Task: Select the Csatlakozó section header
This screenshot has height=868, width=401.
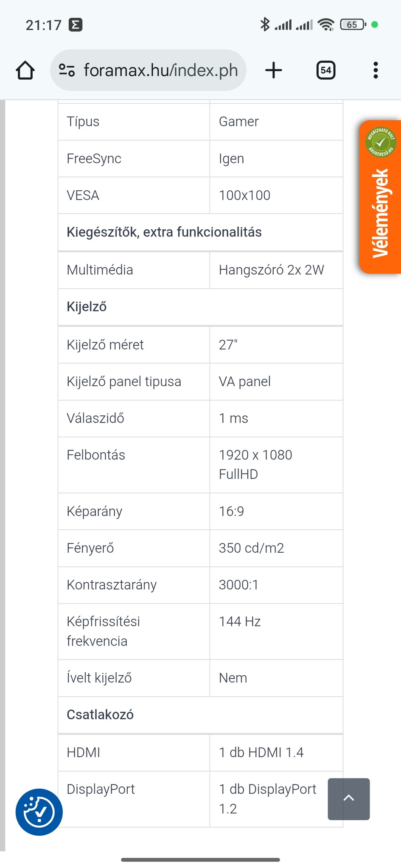Action: (x=100, y=715)
